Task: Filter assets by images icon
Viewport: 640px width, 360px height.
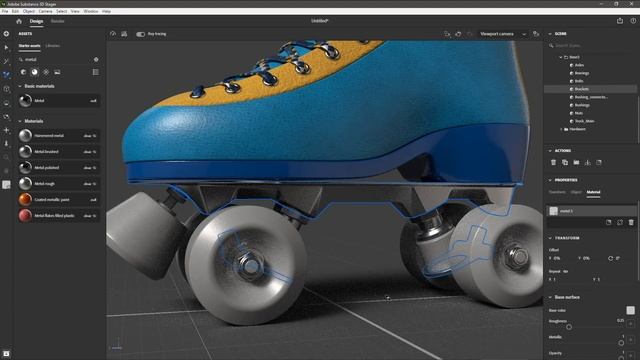Action: pos(57,72)
